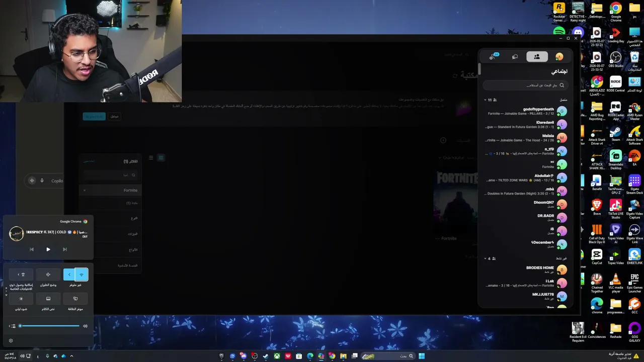Toggle Wi-Fi in quick settings
644x362 pixels.
(x=82, y=275)
